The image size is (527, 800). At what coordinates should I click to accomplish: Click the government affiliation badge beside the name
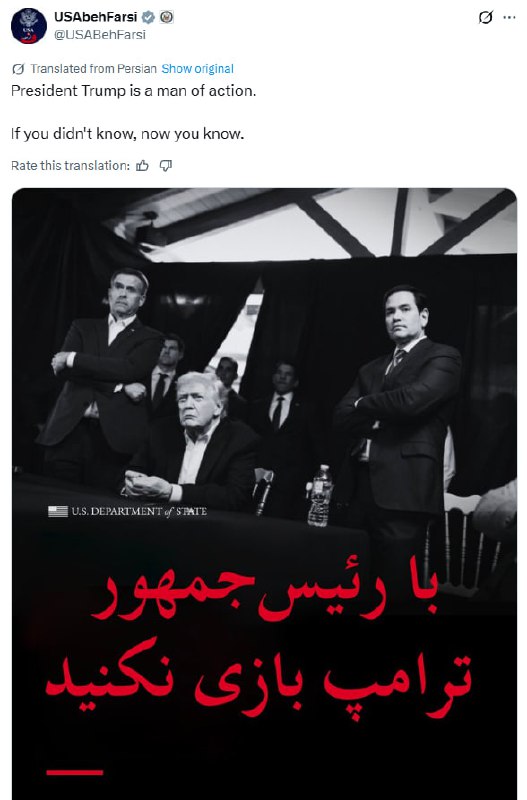[166, 17]
